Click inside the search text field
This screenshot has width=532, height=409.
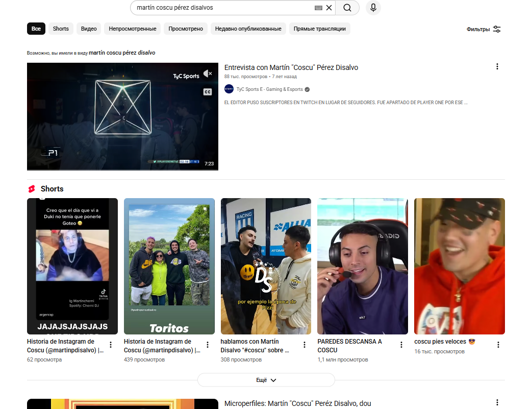point(219,8)
